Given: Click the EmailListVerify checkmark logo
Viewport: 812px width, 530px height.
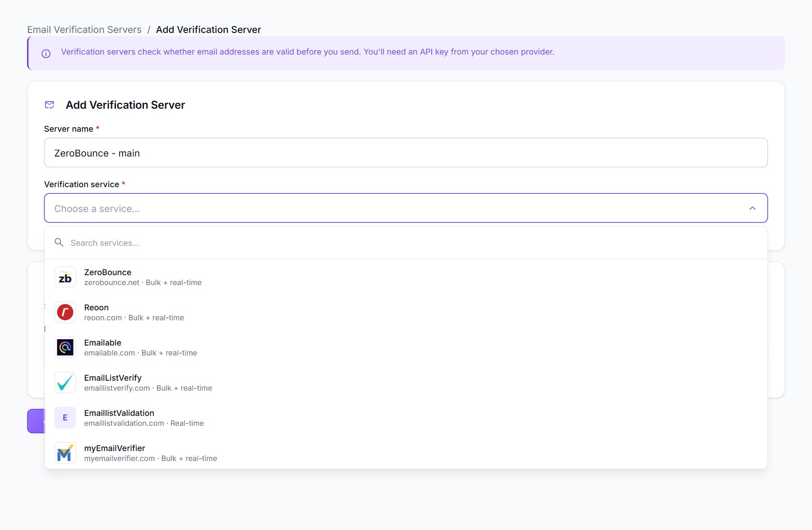Looking at the screenshot, I should tap(65, 383).
